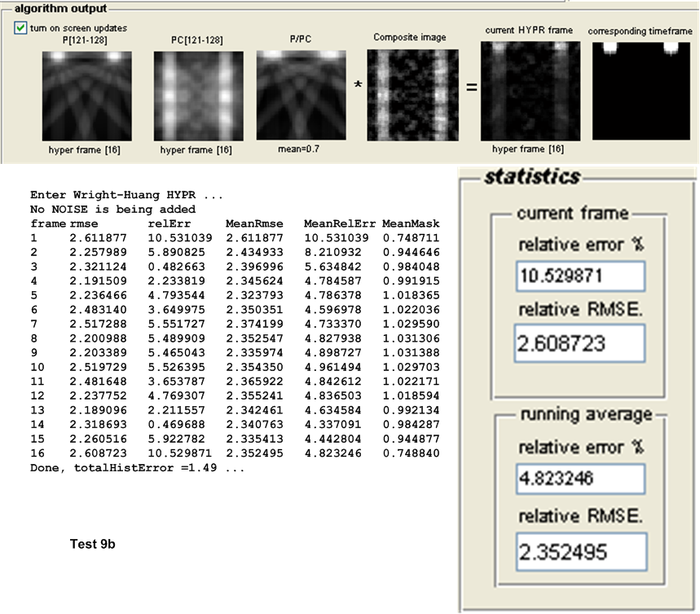Click the P/PC ratio image
This screenshot has width=700, height=614.
point(302,94)
